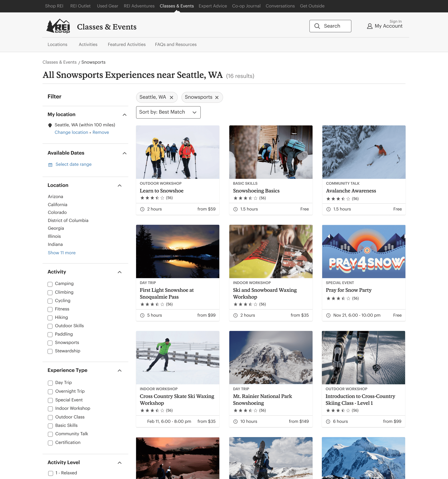Check the Snowsports activity checkbox
448x479 pixels.
tap(50, 343)
